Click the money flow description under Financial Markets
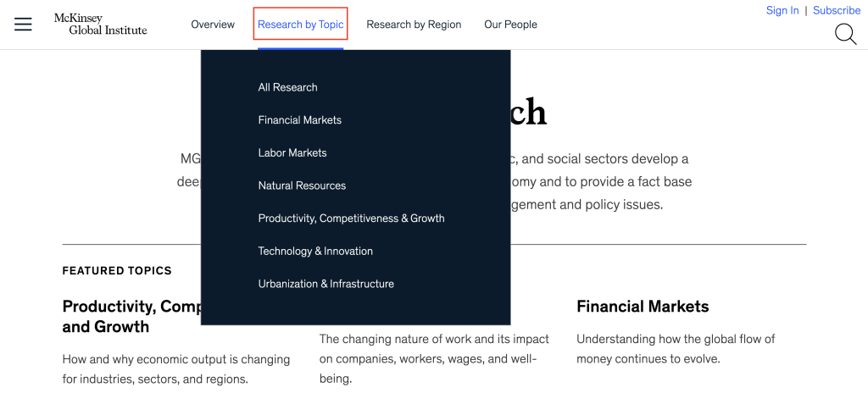This screenshot has width=868, height=393. point(676,348)
